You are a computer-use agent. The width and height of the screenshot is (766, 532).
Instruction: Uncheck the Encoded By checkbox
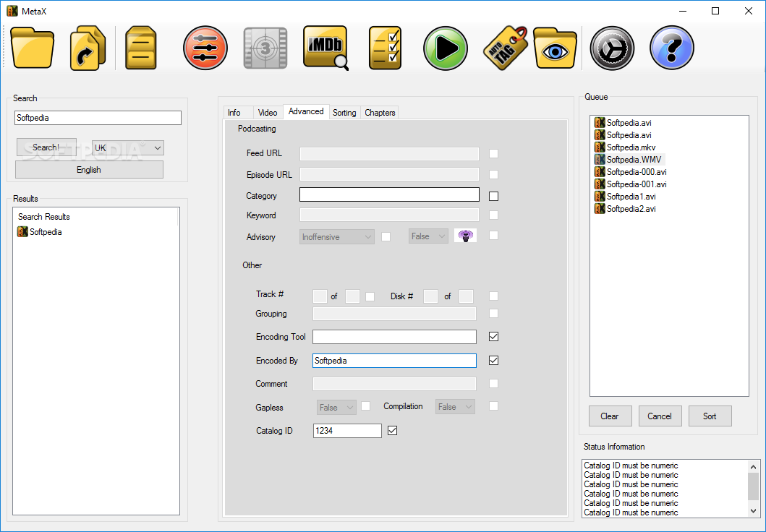pyautogui.click(x=493, y=360)
